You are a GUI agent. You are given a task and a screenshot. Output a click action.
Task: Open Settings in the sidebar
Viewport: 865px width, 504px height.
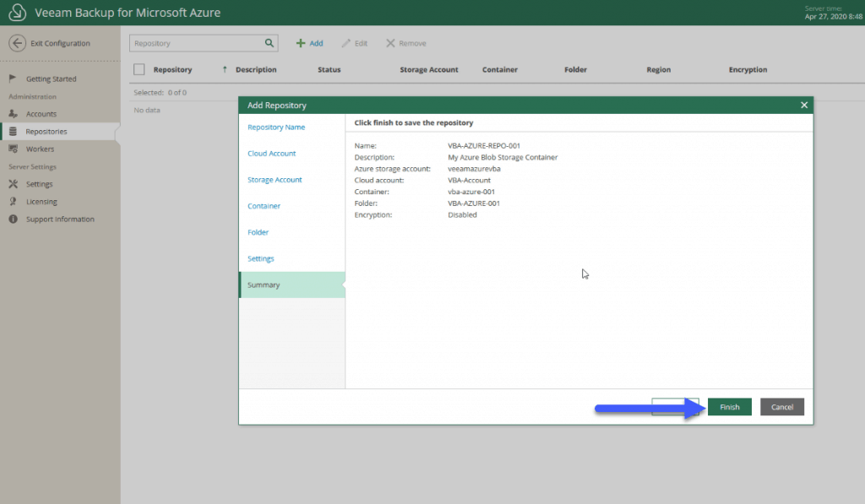coord(39,184)
